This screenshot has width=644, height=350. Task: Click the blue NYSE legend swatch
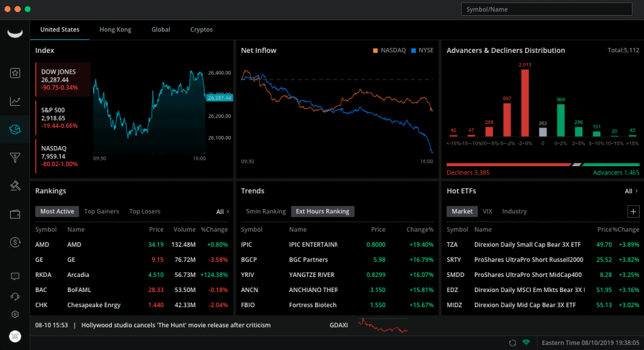click(414, 50)
